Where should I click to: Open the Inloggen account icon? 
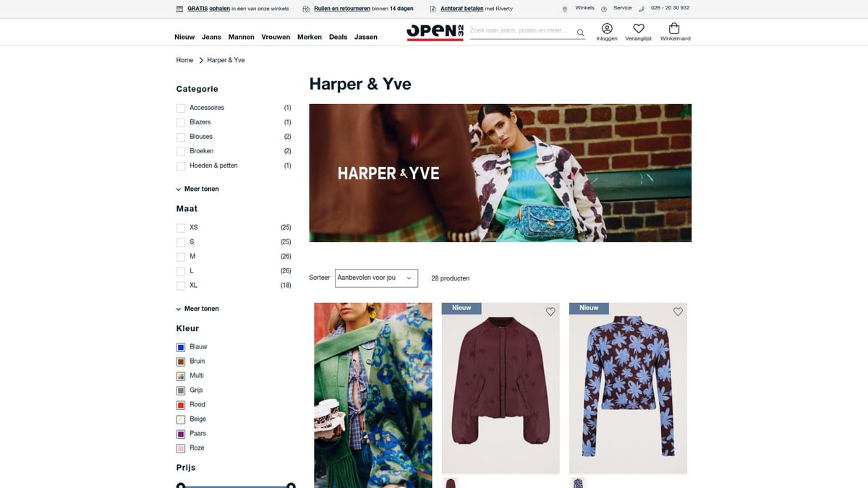(606, 29)
